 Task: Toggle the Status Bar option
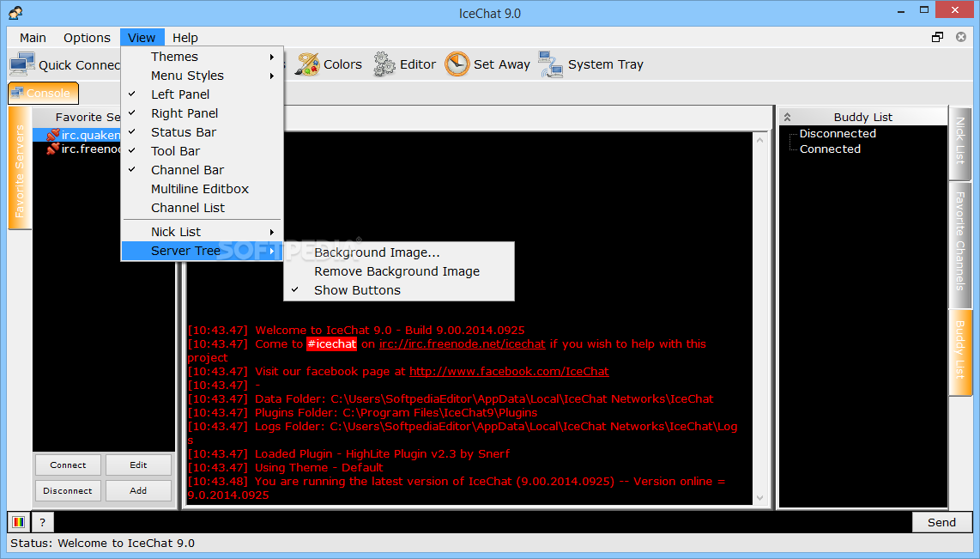[x=202, y=132]
